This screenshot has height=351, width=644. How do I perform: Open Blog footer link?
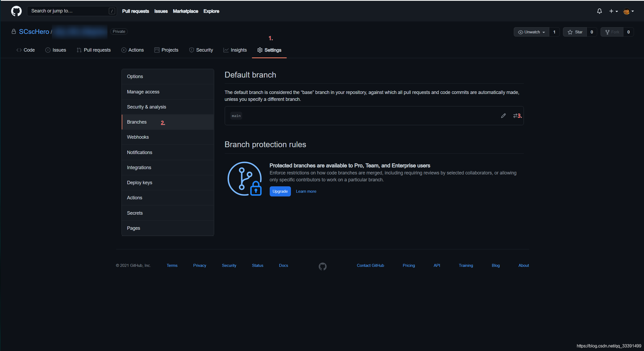tap(496, 265)
